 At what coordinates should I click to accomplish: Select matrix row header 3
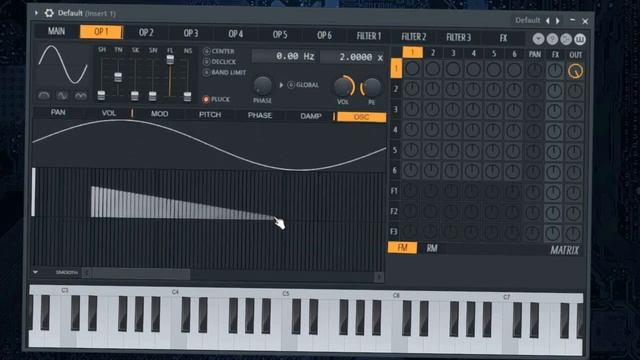[395, 109]
